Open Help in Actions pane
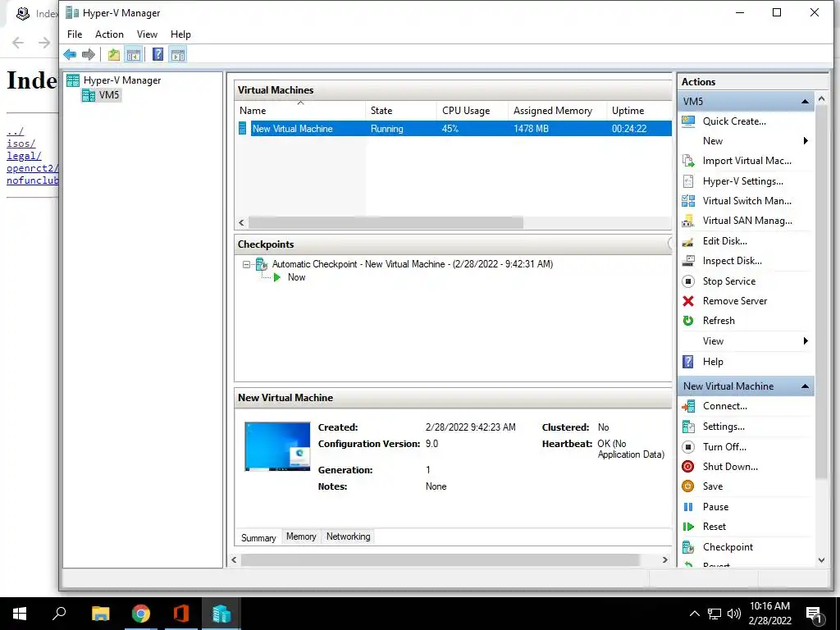This screenshot has width=840, height=630. (x=713, y=362)
